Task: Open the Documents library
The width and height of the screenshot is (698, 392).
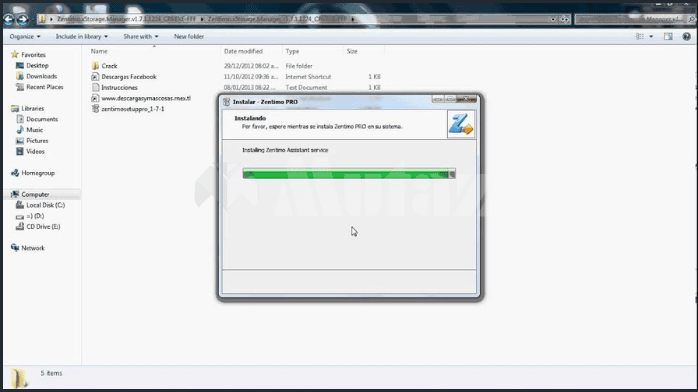Action: pos(42,119)
